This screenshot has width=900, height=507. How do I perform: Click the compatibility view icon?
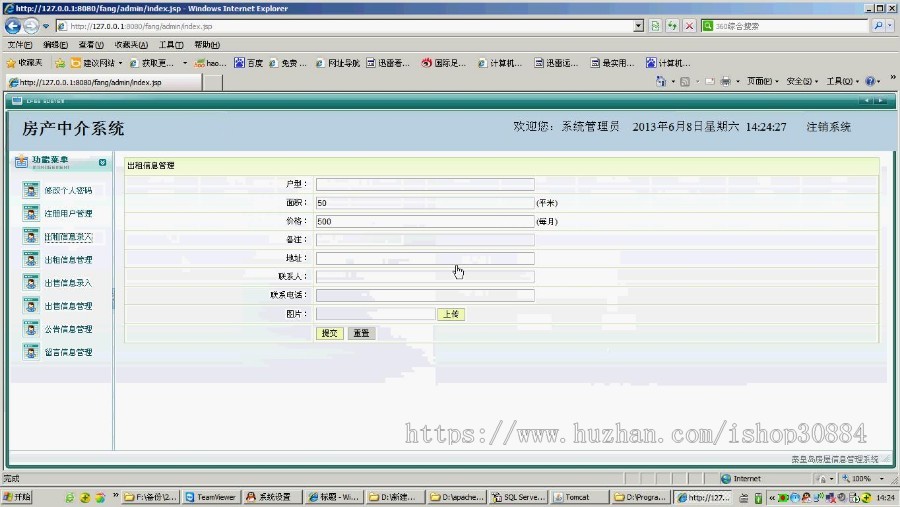pos(655,26)
